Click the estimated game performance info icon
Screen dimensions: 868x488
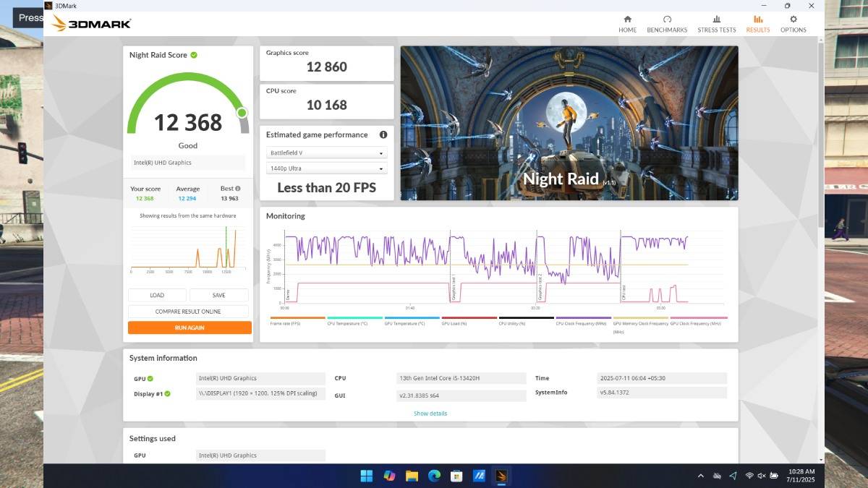(x=383, y=134)
